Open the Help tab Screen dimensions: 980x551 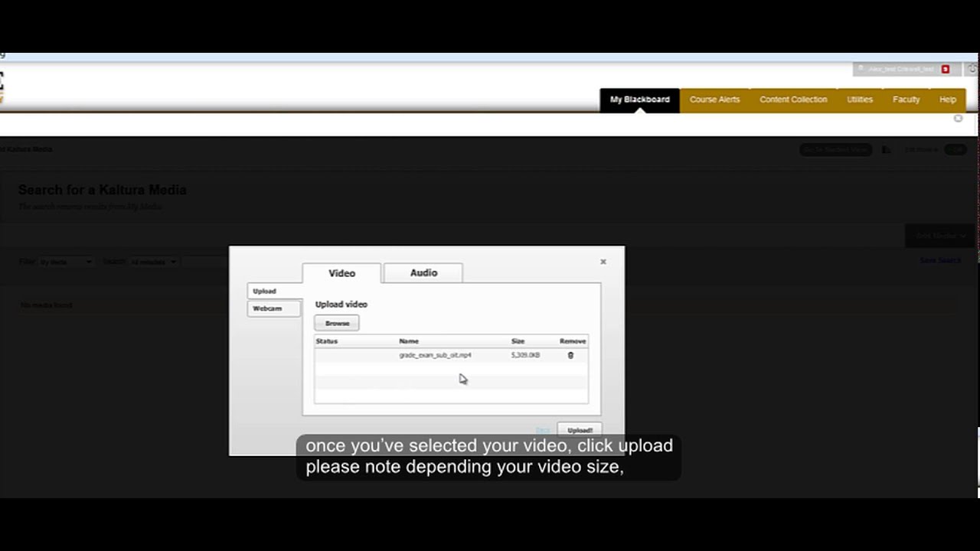(948, 99)
